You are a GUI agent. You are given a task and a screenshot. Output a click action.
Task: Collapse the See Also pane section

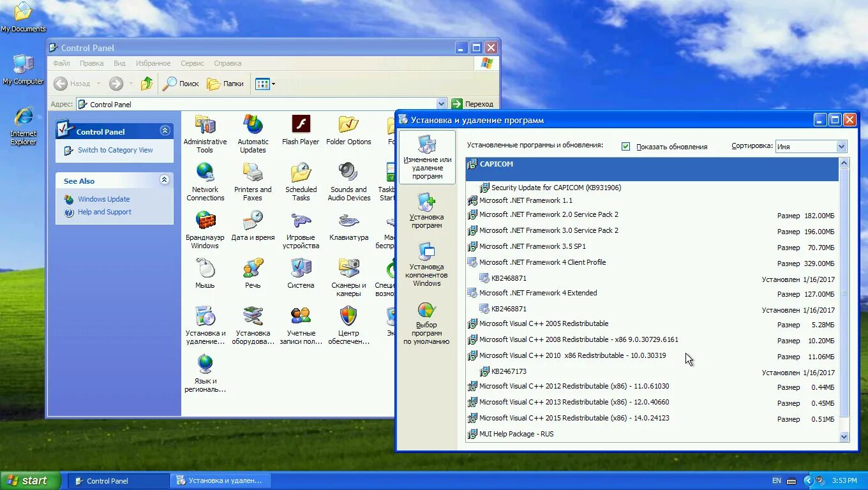pos(165,180)
